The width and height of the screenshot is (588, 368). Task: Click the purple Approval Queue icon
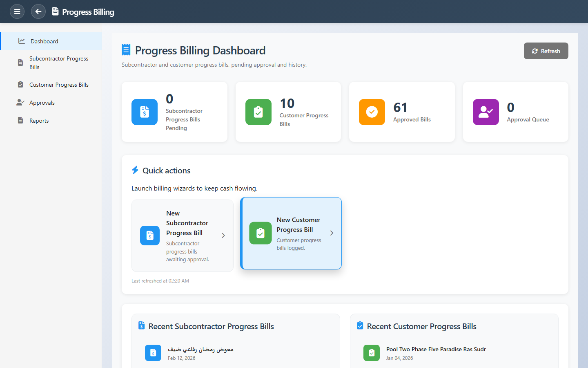coord(486,112)
